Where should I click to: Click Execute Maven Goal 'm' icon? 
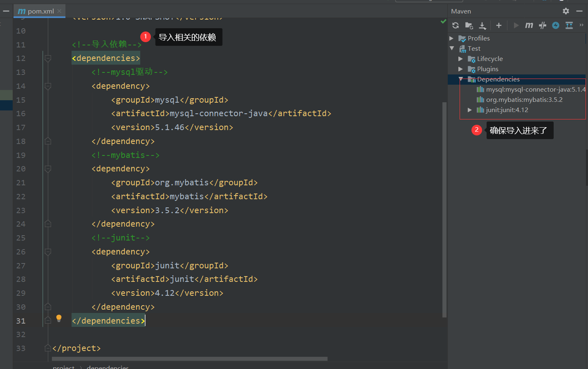pos(529,25)
